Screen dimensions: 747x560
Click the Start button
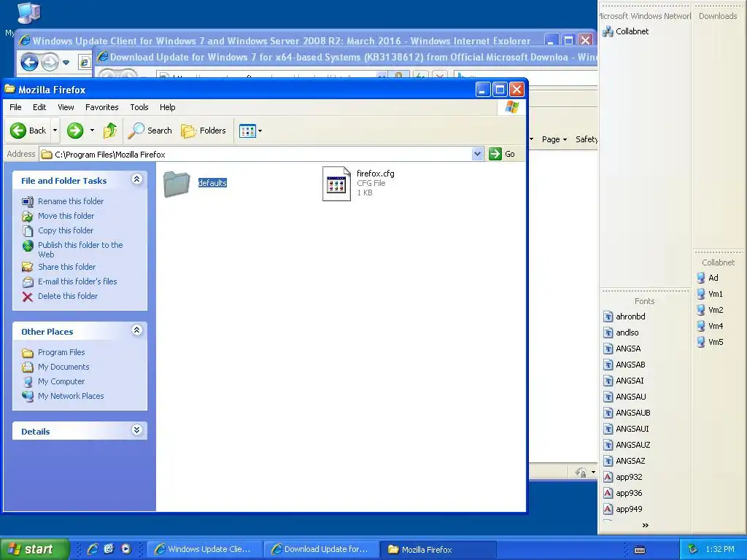(34, 549)
